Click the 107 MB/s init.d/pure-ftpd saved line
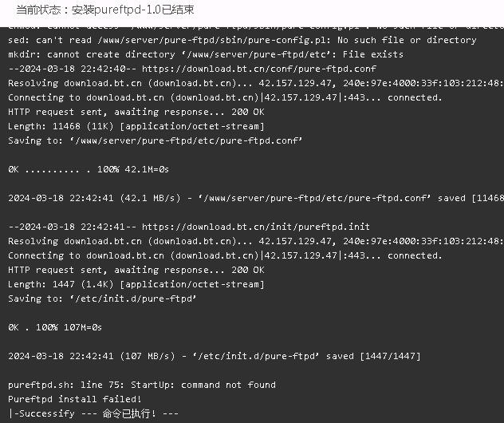The height and width of the screenshot is (423, 504). click(214, 356)
